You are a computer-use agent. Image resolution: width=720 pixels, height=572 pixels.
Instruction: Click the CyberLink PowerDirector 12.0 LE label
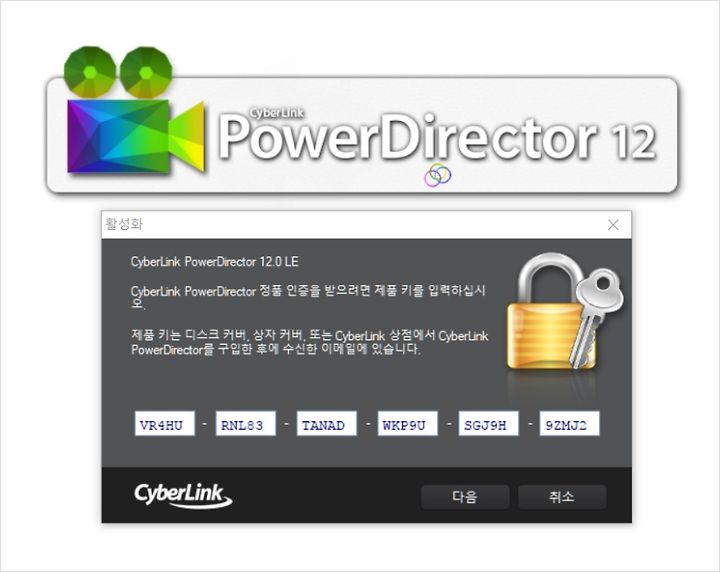click(x=214, y=262)
